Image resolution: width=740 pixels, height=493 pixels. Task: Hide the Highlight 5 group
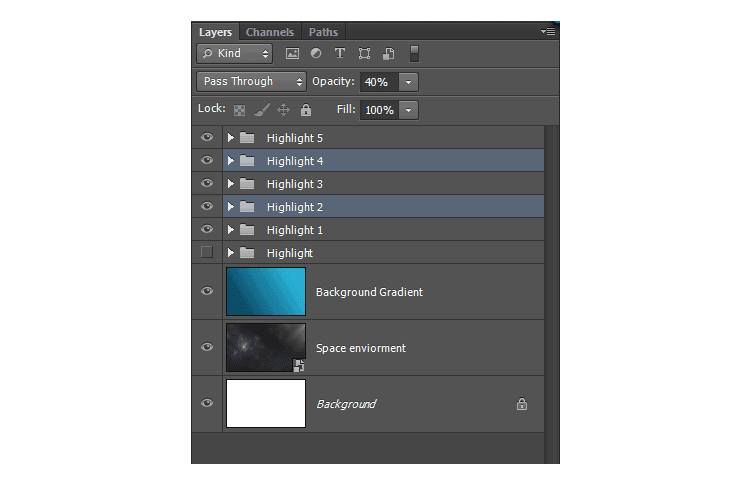click(207, 137)
